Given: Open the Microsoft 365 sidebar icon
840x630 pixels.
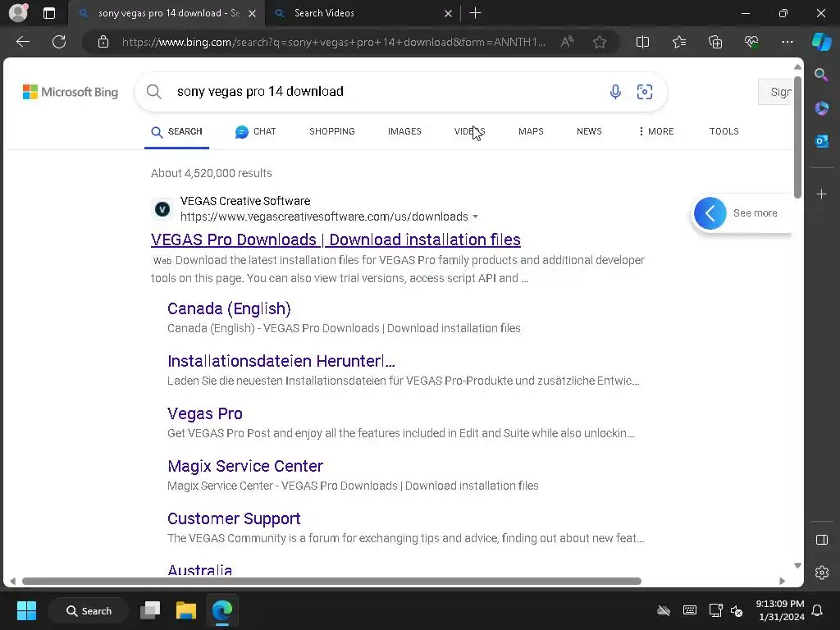Looking at the screenshot, I should point(821,108).
